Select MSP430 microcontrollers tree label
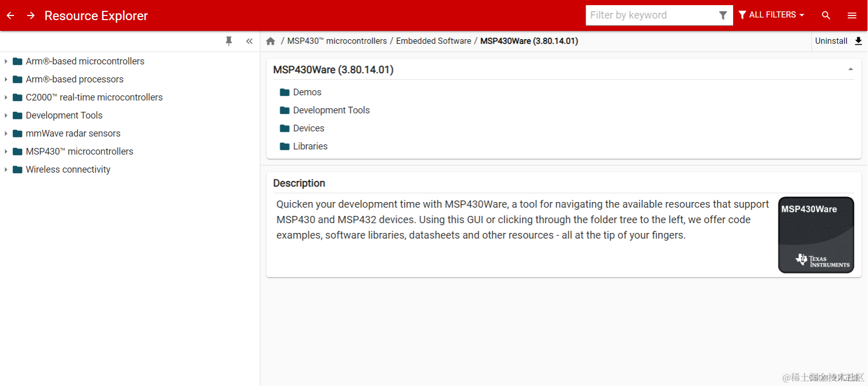The height and width of the screenshot is (386, 868). click(x=79, y=152)
